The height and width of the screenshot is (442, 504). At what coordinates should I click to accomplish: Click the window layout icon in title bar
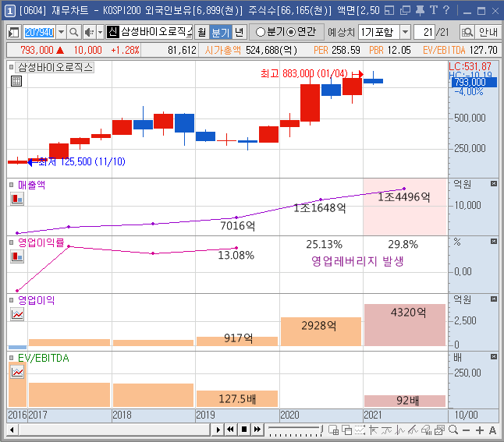pyautogui.click(x=389, y=10)
